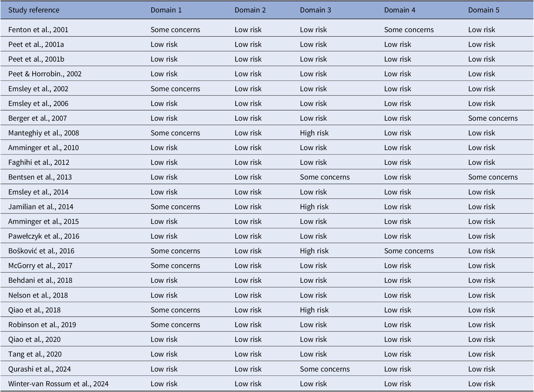Click Bentsen et al., 2013 Domain 3 cell
This screenshot has width=534, height=392.
click(x=325, y=177)
